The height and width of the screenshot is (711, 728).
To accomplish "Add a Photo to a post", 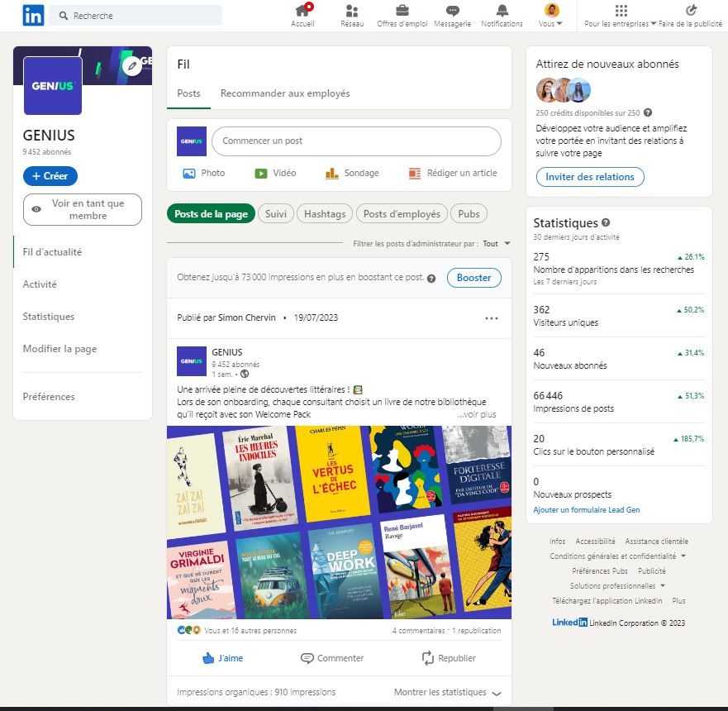I will [x=203, y=174].
